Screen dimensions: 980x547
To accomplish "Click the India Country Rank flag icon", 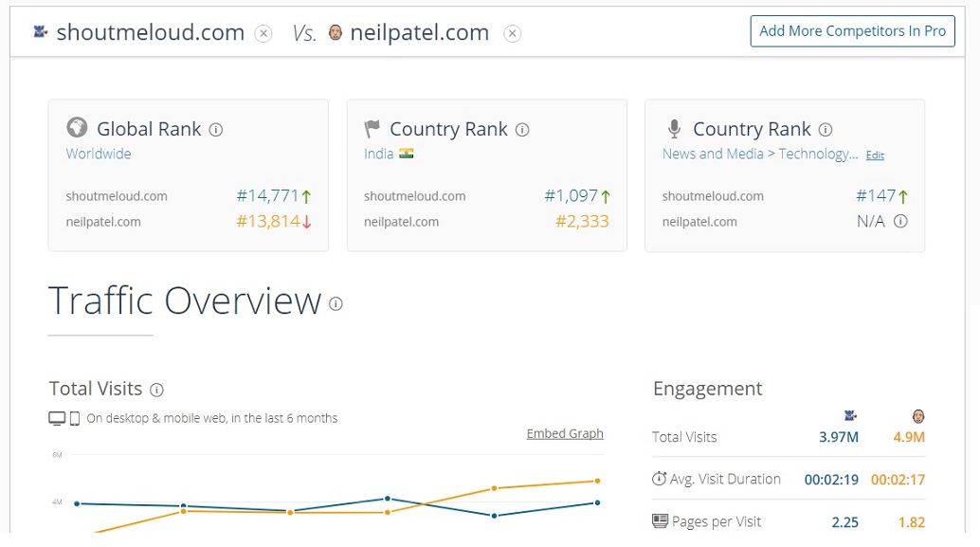I will pos(372,129).
